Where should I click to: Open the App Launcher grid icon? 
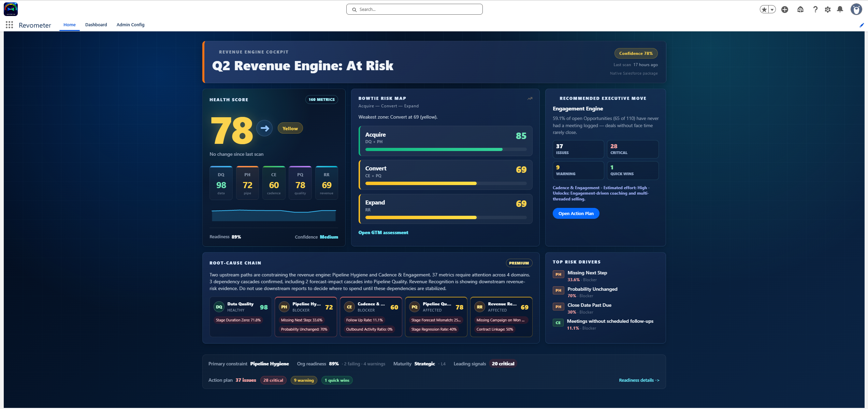point(9,25)
